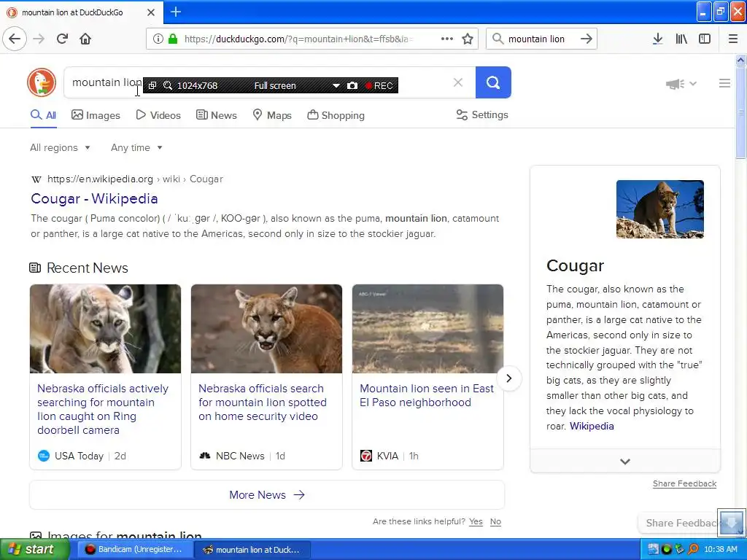Expand the Any time filter

[x=136, y=147]
